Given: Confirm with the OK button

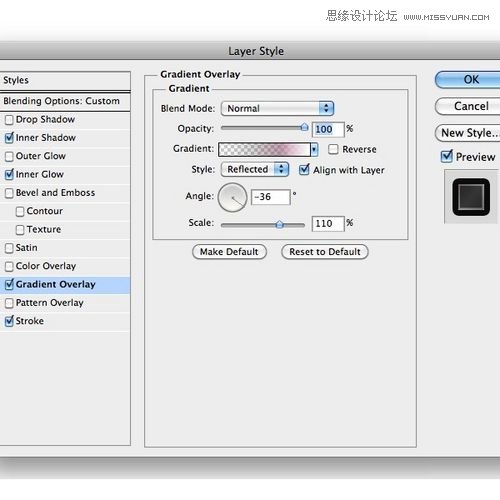Looking at the screenshot, I should tap(468, 80).
